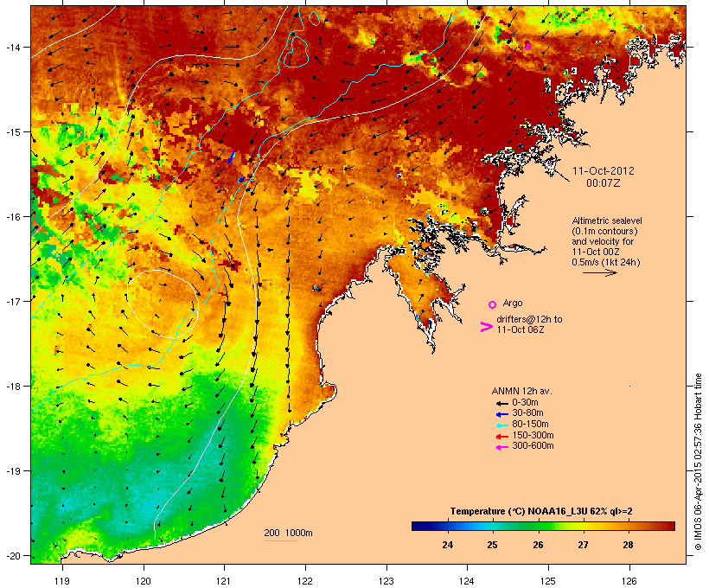Click the blue 30-80m arrow in ANMN legend
709x588 pixels.
[x=501, y=414]
